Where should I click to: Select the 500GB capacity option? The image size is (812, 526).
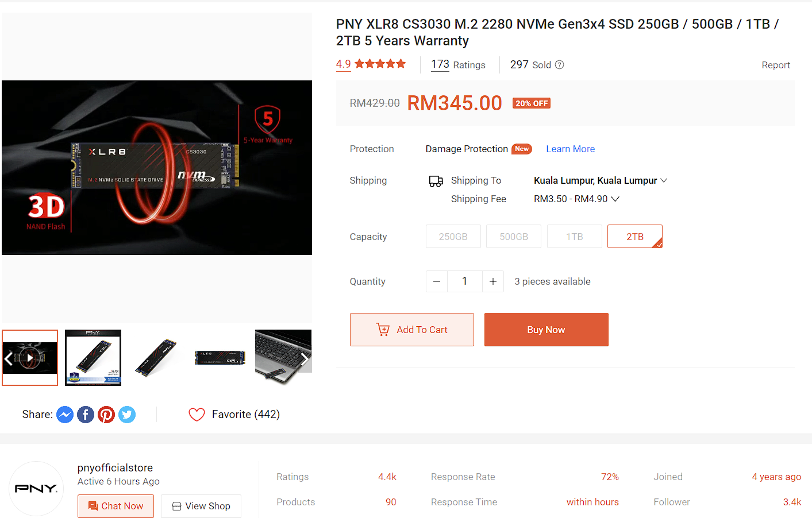click(x=514, y=237)
